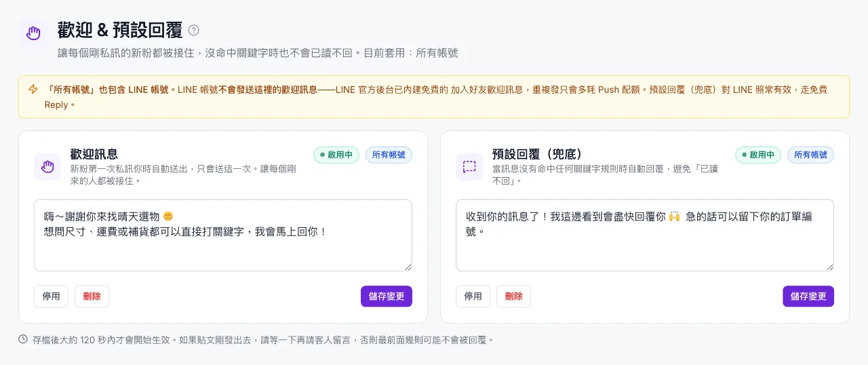868x365 pixels.
Task: Click the 預設回覆（兜底） card heading
Action: pos(538,154)
